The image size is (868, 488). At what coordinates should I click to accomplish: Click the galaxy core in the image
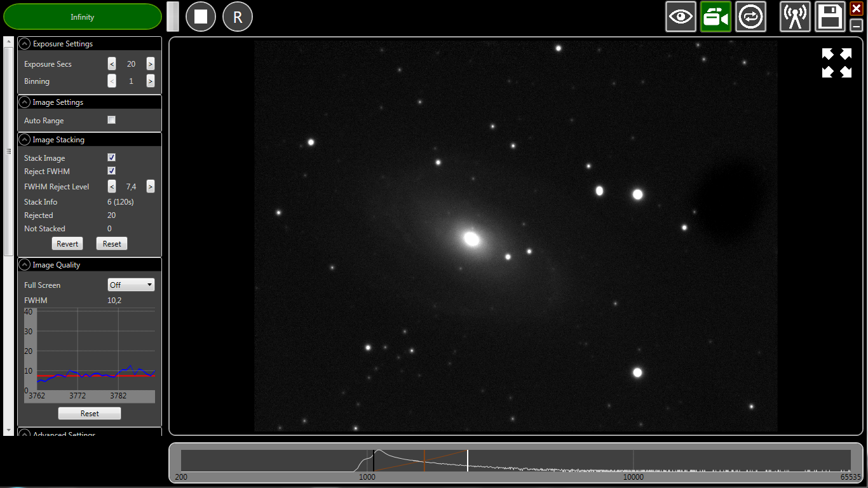pyautogui.click(x=471, y=238)
